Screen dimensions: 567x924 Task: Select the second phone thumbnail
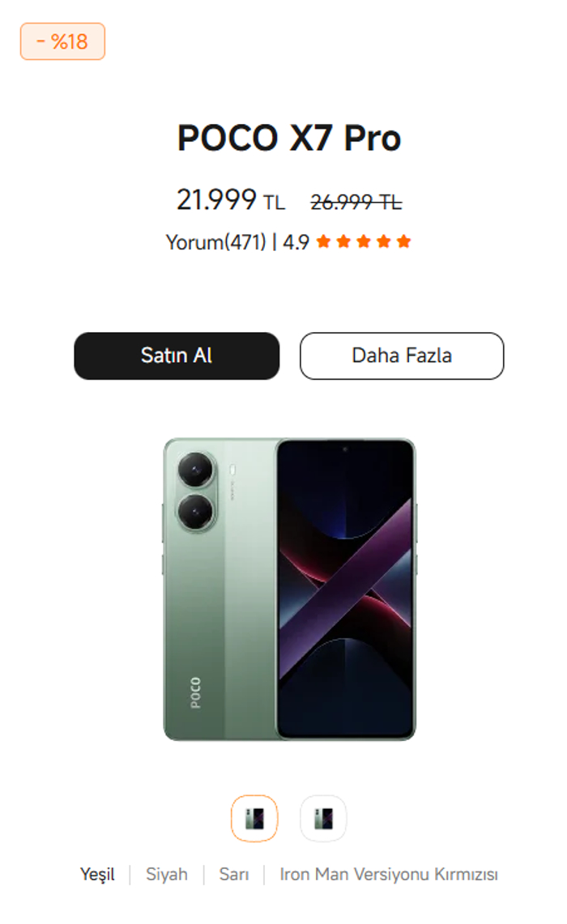point(323,819)
